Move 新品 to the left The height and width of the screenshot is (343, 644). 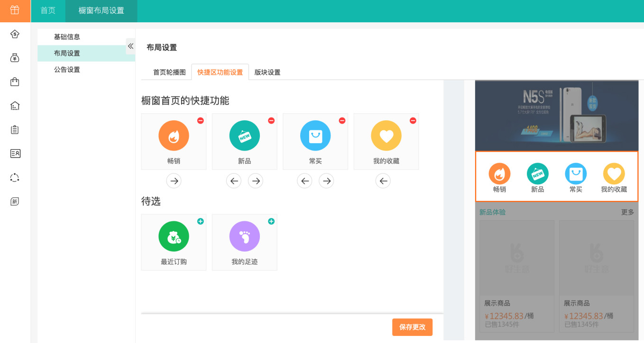tap(233, 181)
